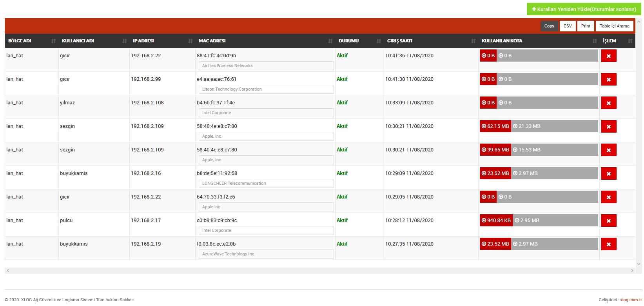
Task: Sort by DURUMU column
Action: pos(359,41)
